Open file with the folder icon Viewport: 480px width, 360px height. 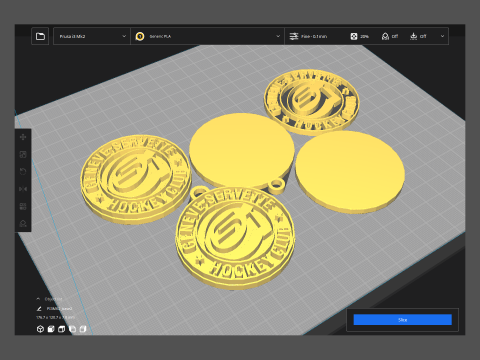(40, 36)
